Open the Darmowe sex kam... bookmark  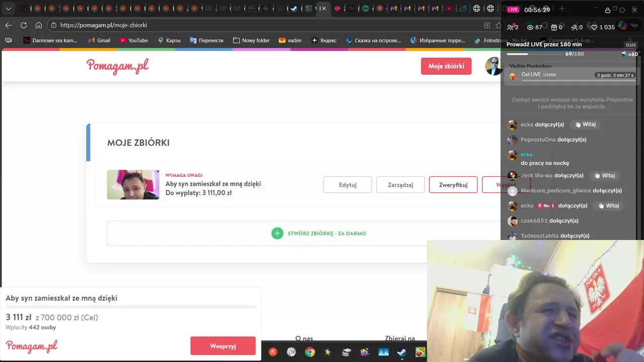click(x=50, y=40)
